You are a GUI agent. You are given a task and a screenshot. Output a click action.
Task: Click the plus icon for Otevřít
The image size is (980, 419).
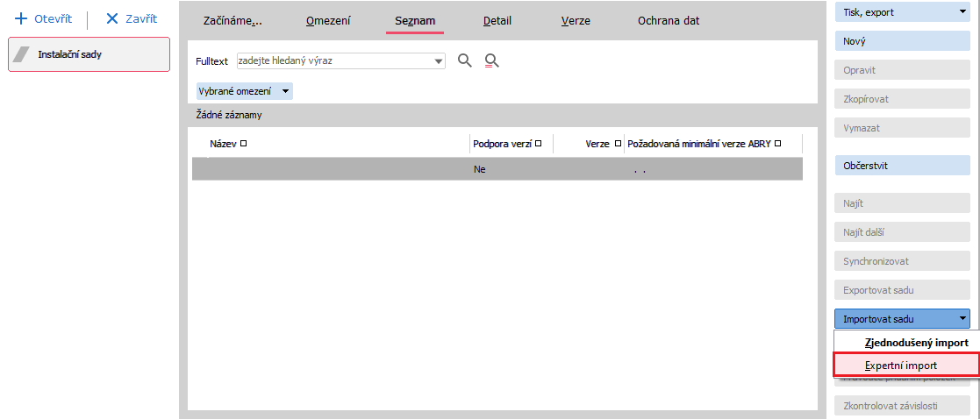coord(22,18)
